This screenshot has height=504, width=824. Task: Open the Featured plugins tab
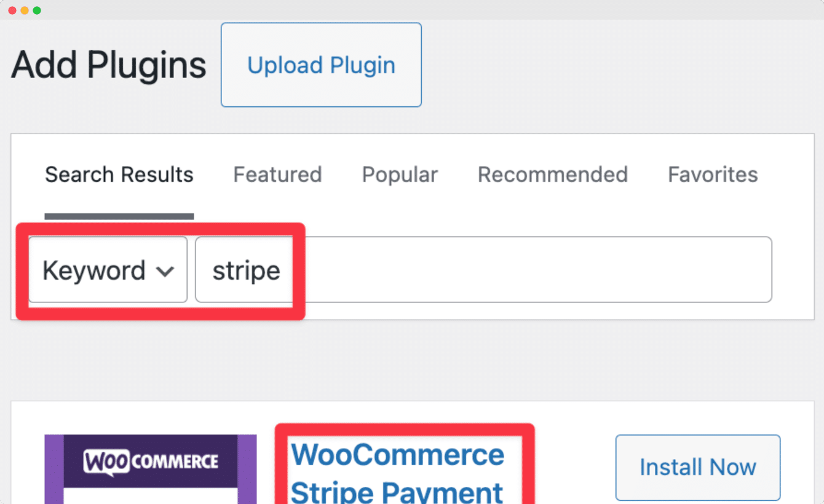[x=277, y=175]
